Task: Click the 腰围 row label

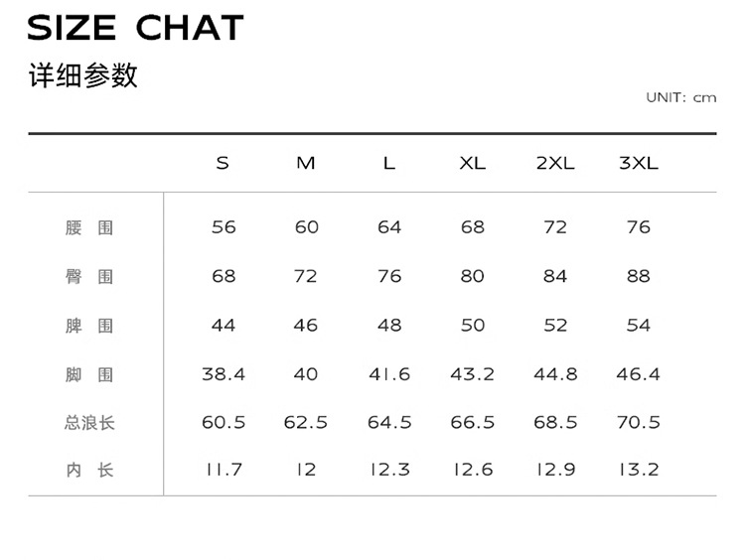Action: pyautogui.click(x=89, y=227)
